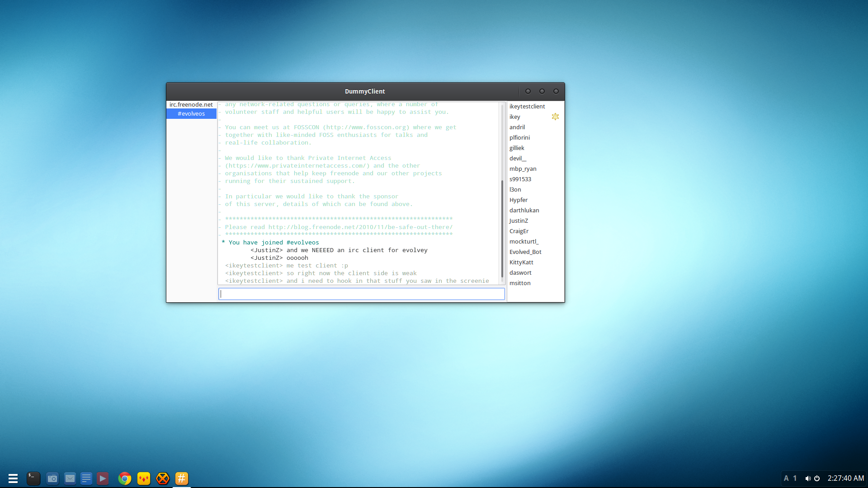
Task: Click the privateinternetaccess.com URL in chat
Action: click(x=297, y=166)
